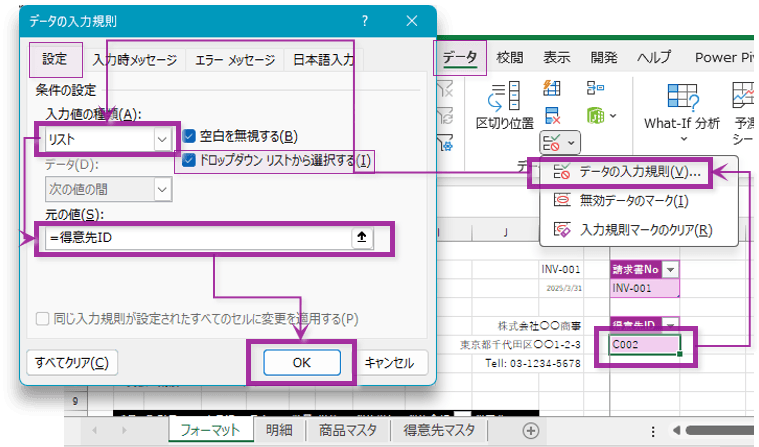
Task: Toggle ドロップダウン リストから選択する checkbox
Action: (x=189, y=160)
